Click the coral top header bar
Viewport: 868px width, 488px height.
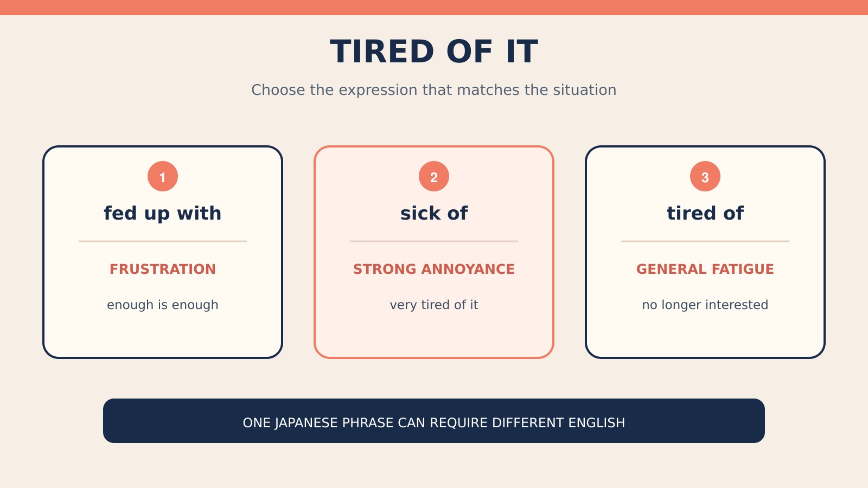coord(434,8)
